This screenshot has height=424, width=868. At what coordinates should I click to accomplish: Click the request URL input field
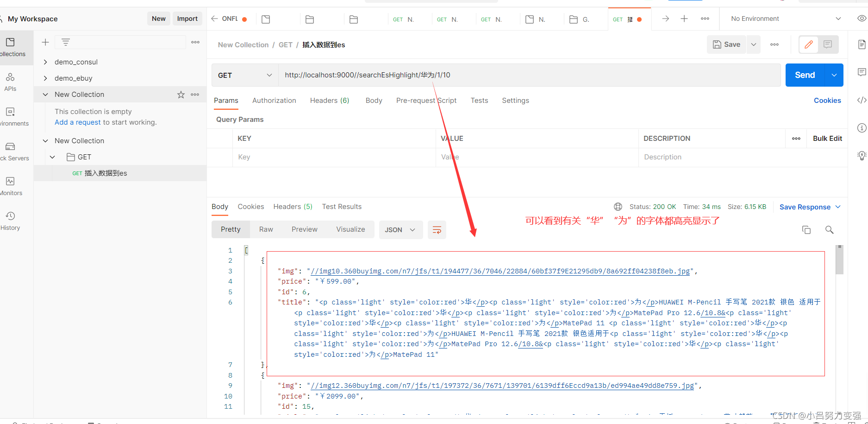click(530, 75)
